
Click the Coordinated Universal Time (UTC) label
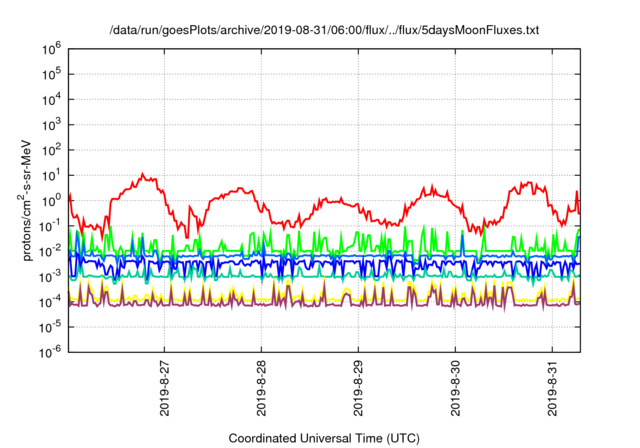pyautogui.click(x=324, y=439)
